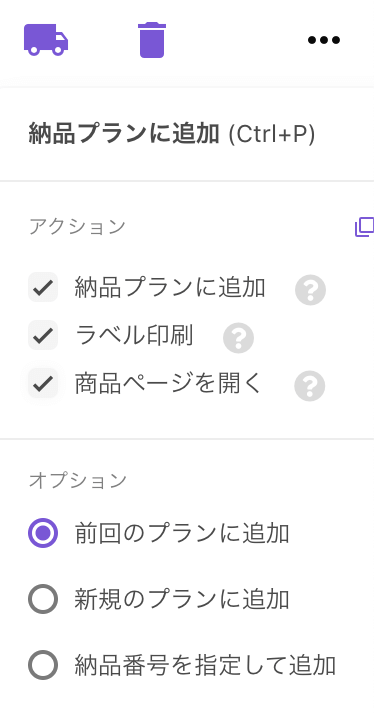Open help icon next to ラベル印刷
Screen dimensions: 374x714
click(238, 338)
